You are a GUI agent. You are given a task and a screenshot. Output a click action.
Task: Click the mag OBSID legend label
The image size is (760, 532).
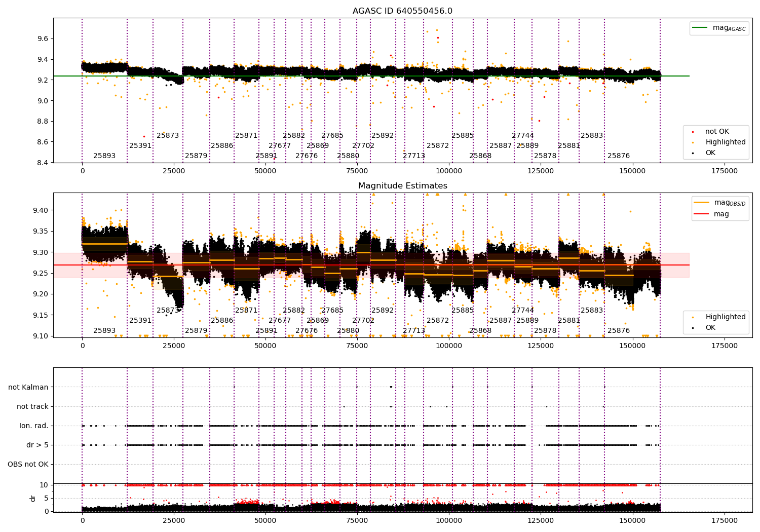(x=730, y=203)
